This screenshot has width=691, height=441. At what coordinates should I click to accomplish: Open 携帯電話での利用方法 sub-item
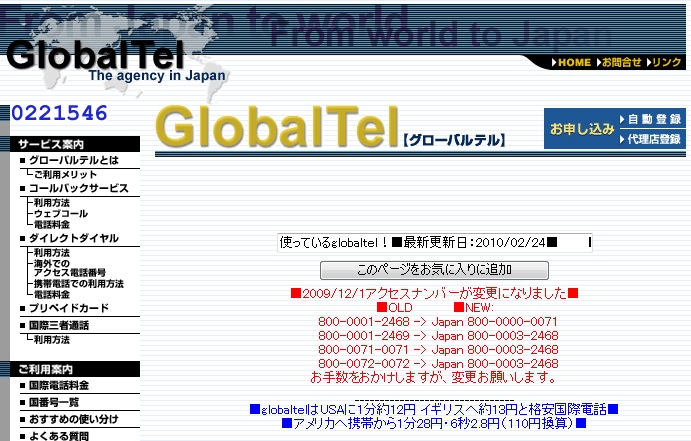79,284
